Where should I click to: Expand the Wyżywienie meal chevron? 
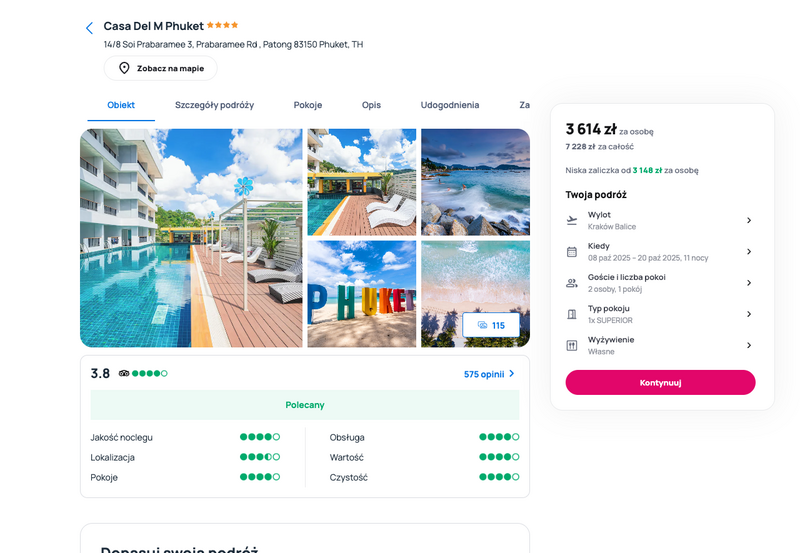[749, 345]
